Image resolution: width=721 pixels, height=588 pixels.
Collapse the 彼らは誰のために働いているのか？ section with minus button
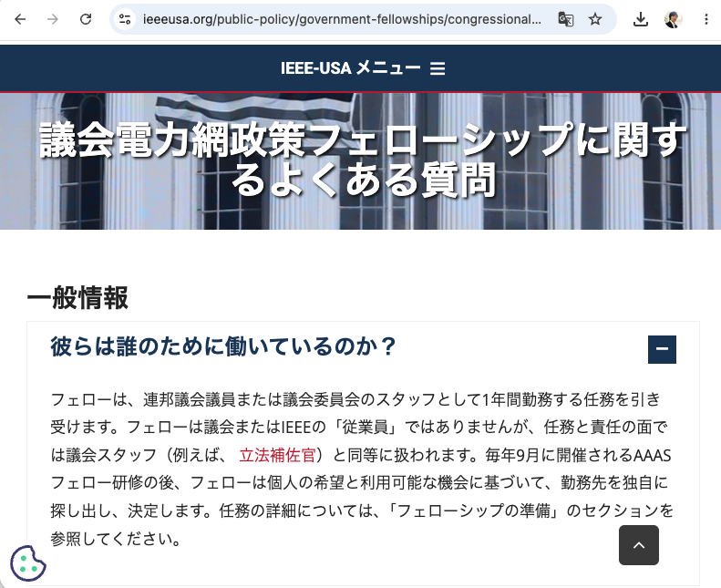[x=662, y=349]
